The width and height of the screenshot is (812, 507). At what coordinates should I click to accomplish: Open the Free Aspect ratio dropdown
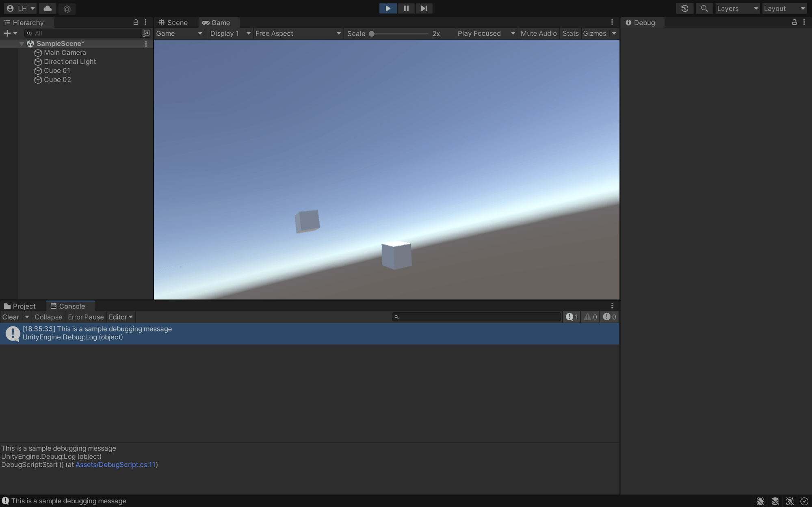[298, 33]
